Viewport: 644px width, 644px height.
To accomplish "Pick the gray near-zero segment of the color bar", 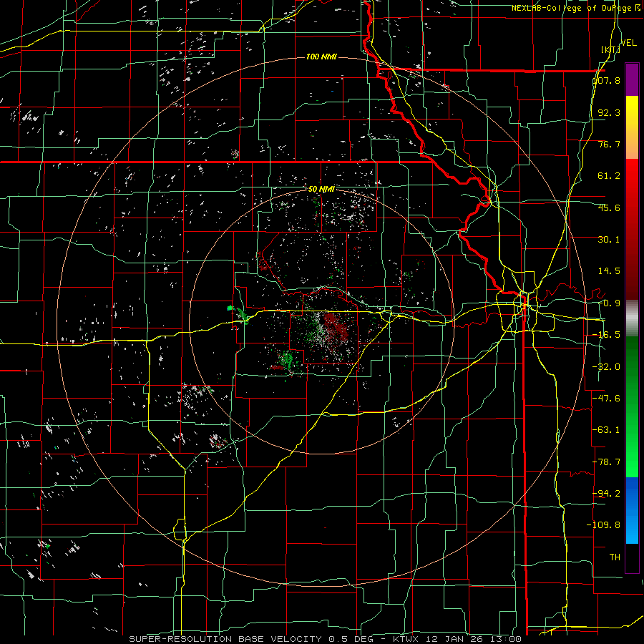I will tap(632, 318).
